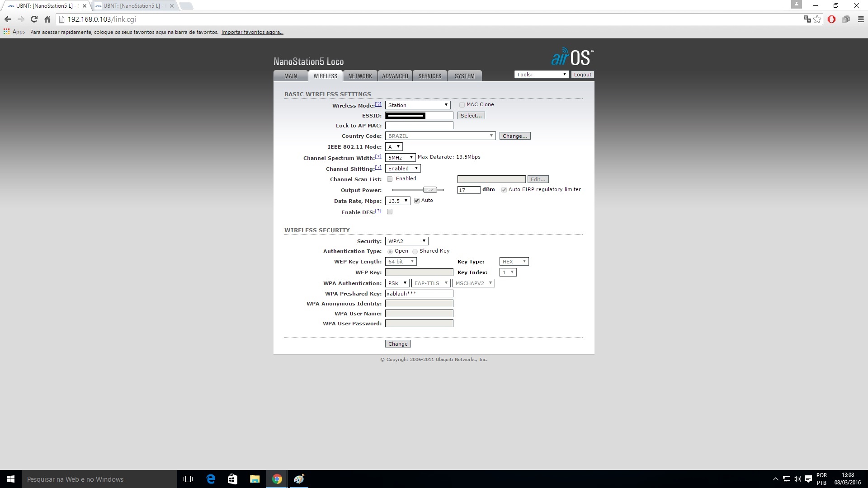Click the WPA Preshared Key field
This screenshot has width=868, height=488.
419,294
